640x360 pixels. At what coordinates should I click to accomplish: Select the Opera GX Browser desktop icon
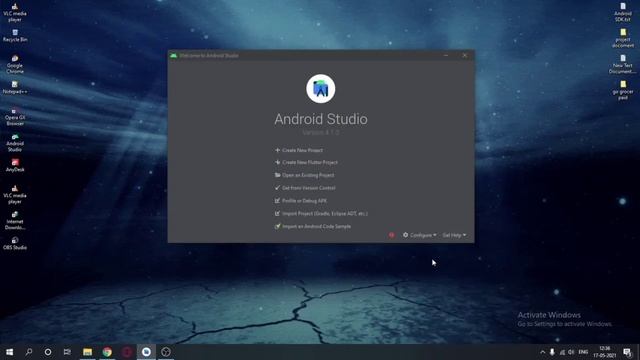(15, 117)
